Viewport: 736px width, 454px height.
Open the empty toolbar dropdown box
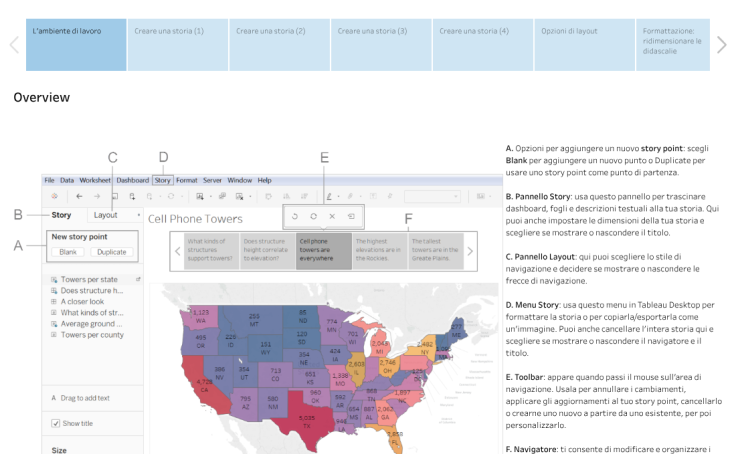[432, 196]
